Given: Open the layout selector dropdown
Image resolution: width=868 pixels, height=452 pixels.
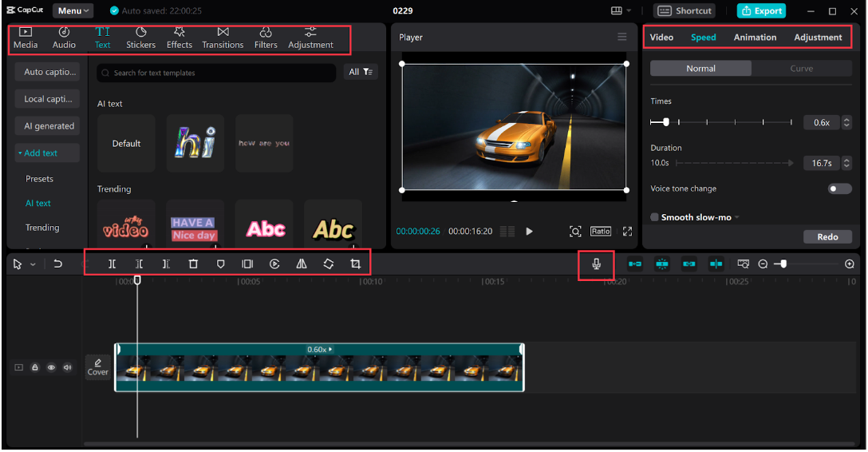Looking at the screenshot, I should pos(621,10).
